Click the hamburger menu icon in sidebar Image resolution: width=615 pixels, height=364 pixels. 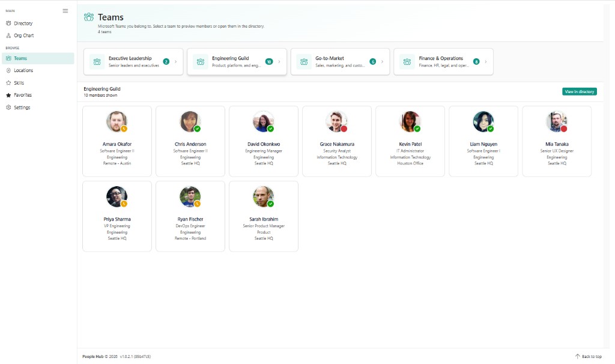(65, 11)
